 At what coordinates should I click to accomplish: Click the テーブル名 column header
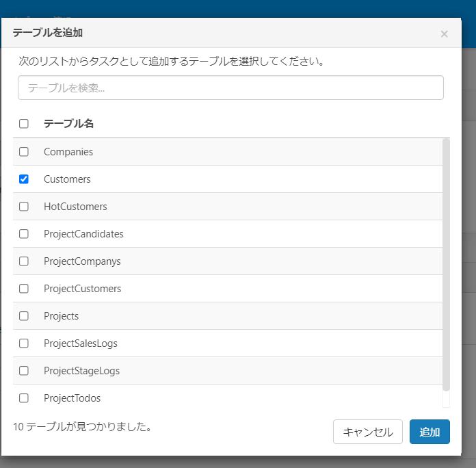[69, 124]
